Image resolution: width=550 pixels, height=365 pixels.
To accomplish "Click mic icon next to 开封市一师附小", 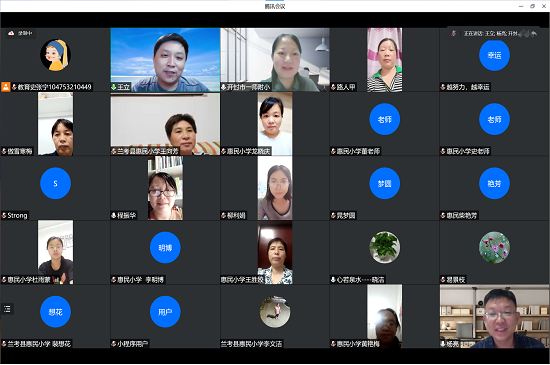I will click(x=223, y=87).
